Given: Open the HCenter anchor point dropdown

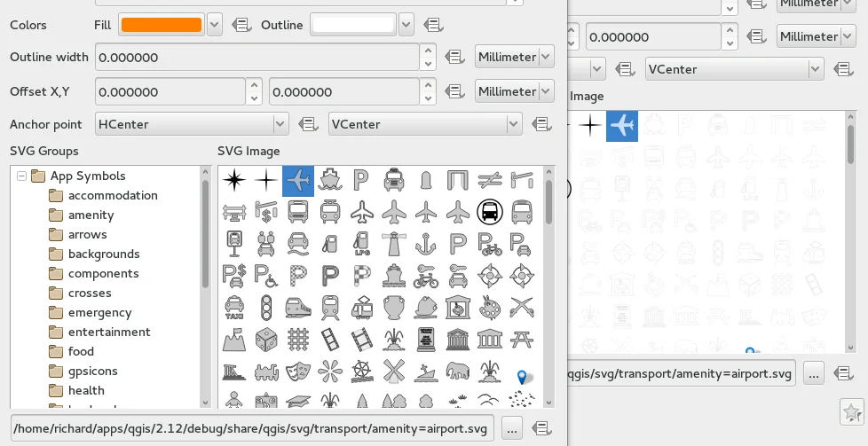Looking at the screenshot, I should (280, 125).
